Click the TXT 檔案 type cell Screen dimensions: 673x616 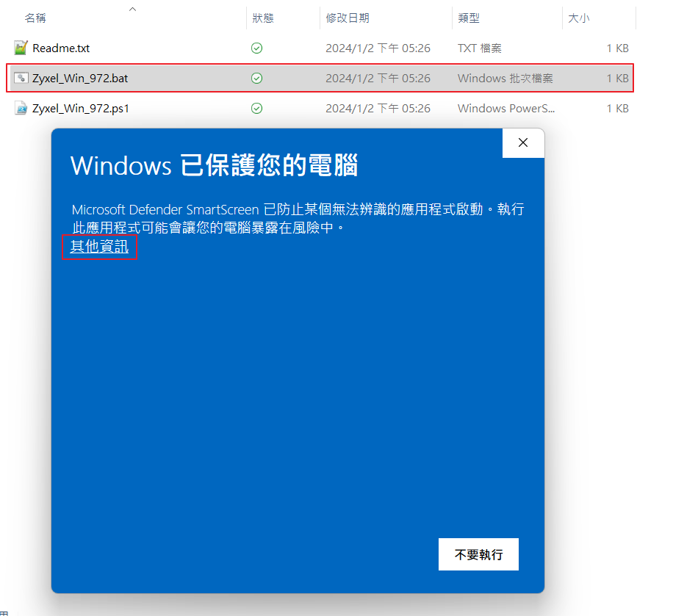(480, 48)
